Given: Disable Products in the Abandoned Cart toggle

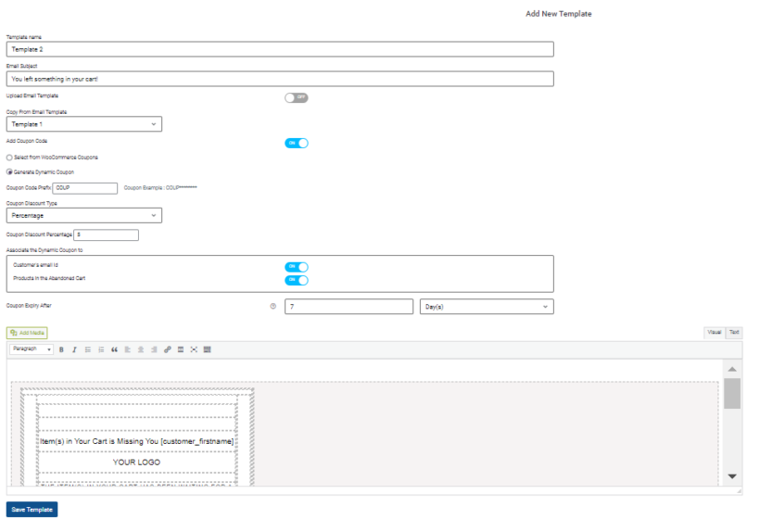Looking at the screenshot, I should point(297,280).
